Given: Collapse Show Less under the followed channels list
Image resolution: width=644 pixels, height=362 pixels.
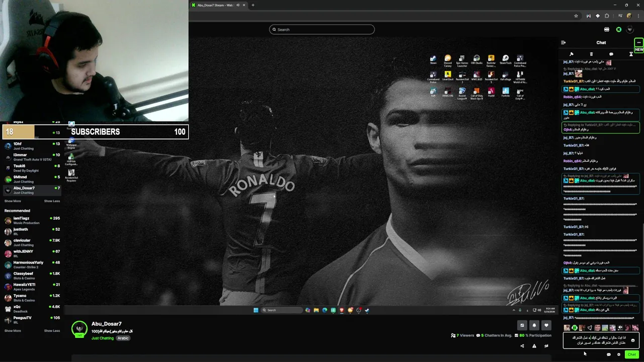Looking at the screenshot, I should coord(52,201).
